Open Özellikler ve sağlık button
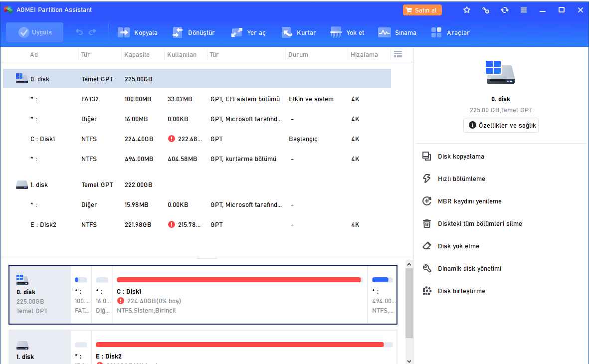This screenshot has height=364, width=589. pos(501,126)
